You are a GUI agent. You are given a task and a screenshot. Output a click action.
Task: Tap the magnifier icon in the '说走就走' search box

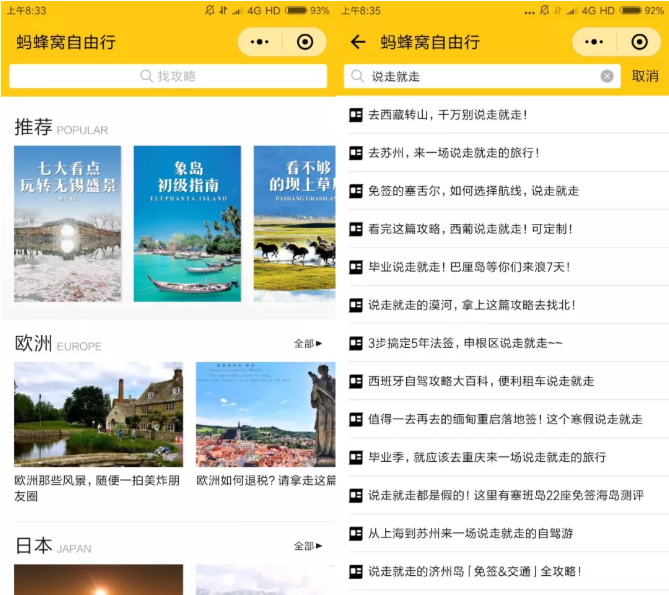pos(357,76)
